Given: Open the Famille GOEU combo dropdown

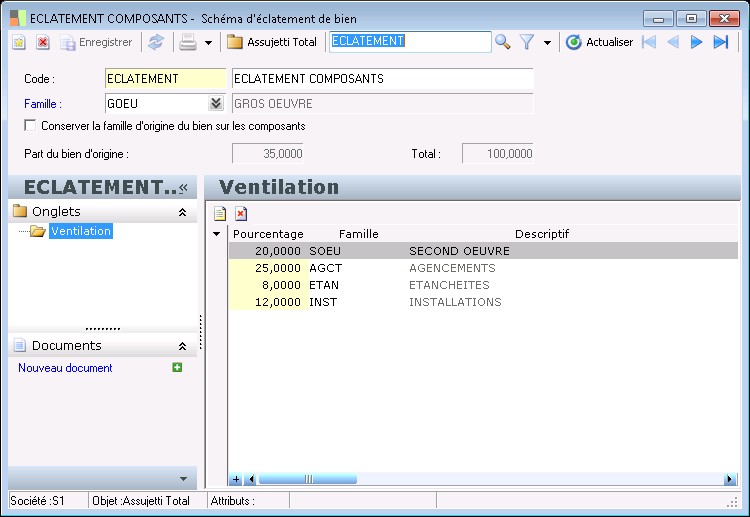Looking at the screenshot, I should [216, 103].
